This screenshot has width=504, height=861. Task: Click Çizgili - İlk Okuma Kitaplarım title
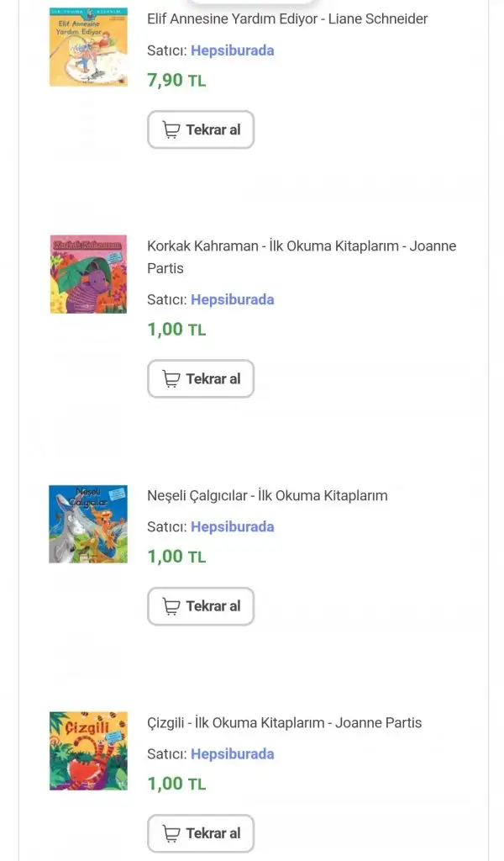(x=284, y=722)
